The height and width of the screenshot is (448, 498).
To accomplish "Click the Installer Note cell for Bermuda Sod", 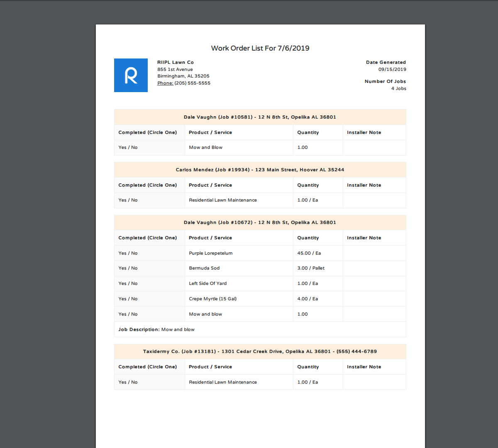I will 374,268.
